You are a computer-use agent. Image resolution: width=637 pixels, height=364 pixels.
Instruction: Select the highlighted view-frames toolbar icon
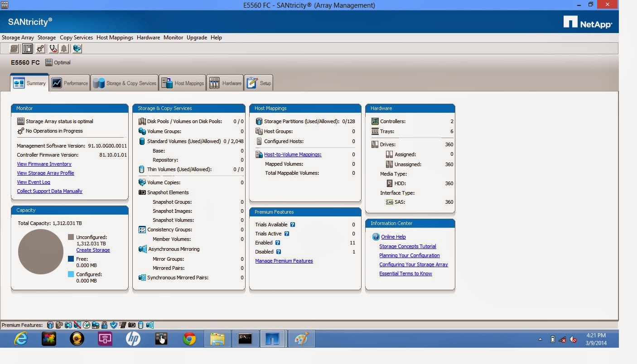(27, 48)
